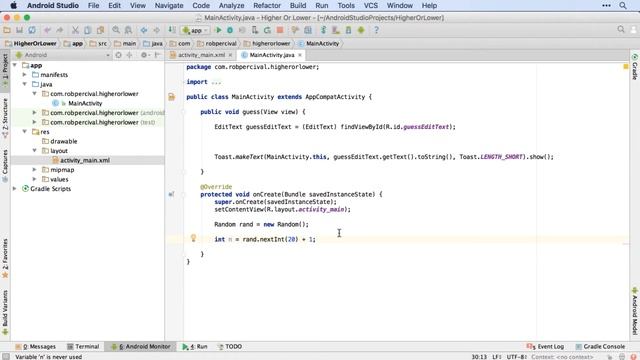Image resolution: width=640 pixels, height=360 pixels.
Task: Click the Attach debugger toolbar icon
Action: (x=255, y=30)
